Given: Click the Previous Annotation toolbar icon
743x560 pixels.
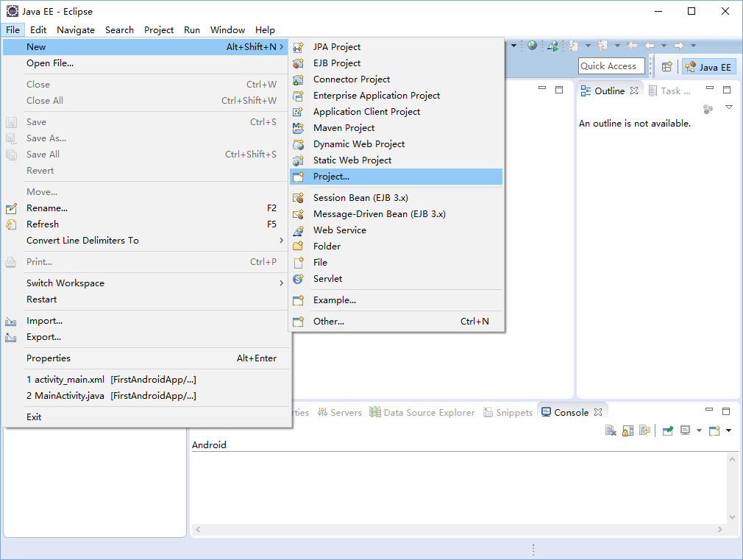Looking at the screenshot, I should pos(602,46).
